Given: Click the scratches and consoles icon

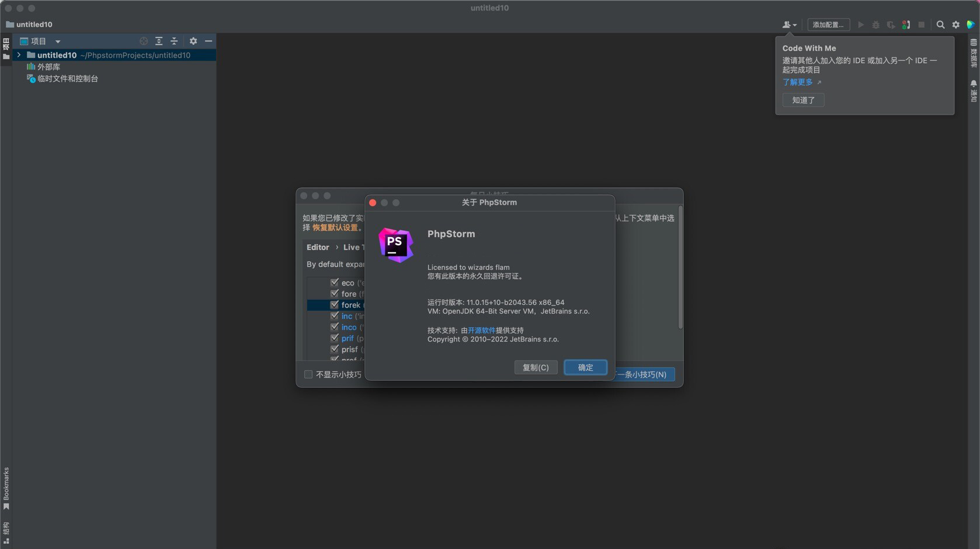Looking at the screenshot, I should point(31,78).
